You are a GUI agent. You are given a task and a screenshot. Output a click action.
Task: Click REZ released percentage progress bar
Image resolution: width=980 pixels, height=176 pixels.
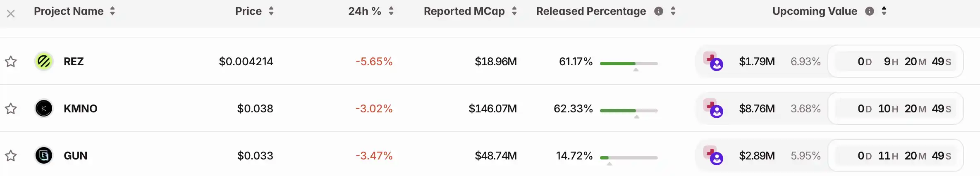pyautogui.click(x=629, y=64)
